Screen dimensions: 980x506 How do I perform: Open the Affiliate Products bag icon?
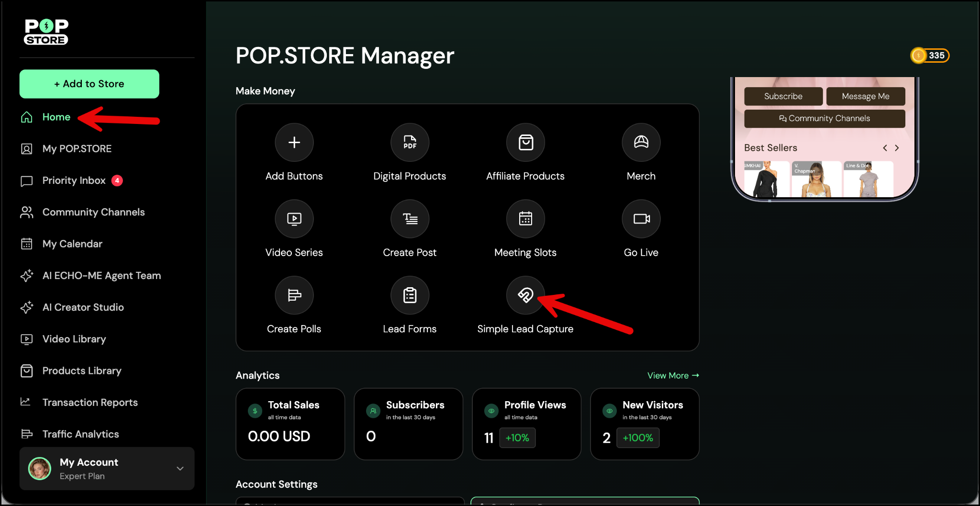tap(525, 142)
